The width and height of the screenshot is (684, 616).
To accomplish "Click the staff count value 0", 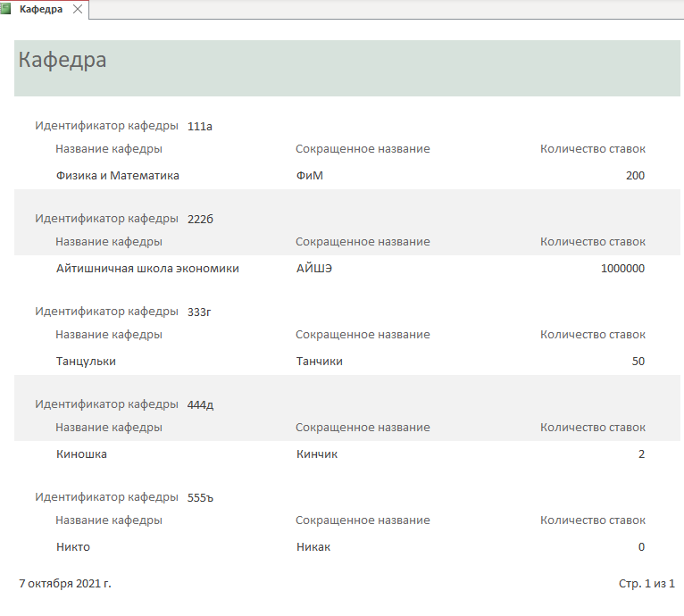I will click(641, 547).
